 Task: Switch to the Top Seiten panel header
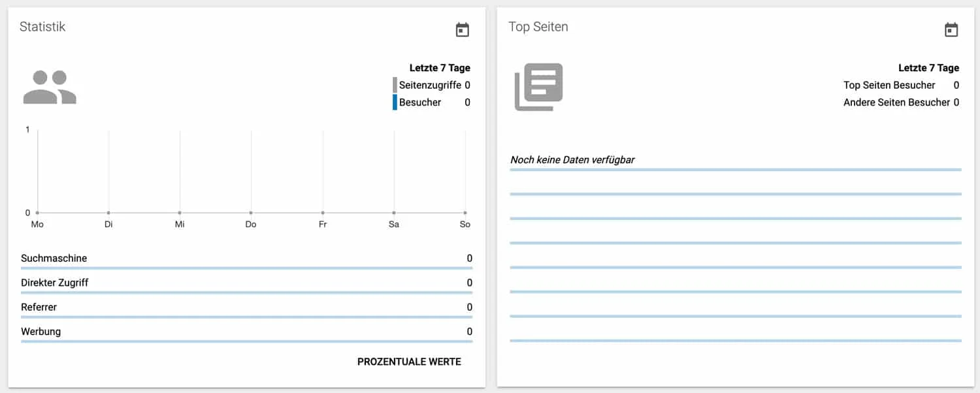tap(538, 26)
